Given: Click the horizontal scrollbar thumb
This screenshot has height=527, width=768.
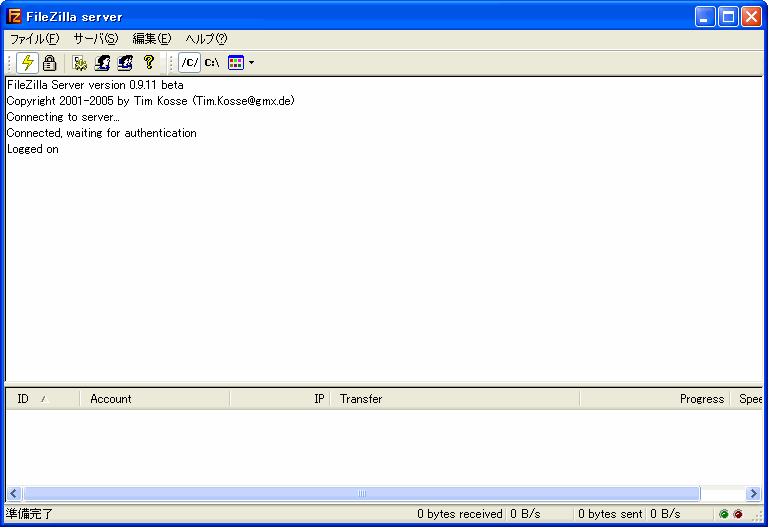Looking at the screenshot, I should pos(361,493).
